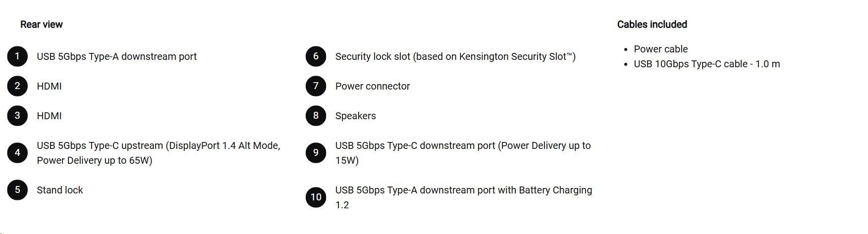This screenshot has width=868, height=234.
Task: Select the number 6 circle icon
Action: 316,56
